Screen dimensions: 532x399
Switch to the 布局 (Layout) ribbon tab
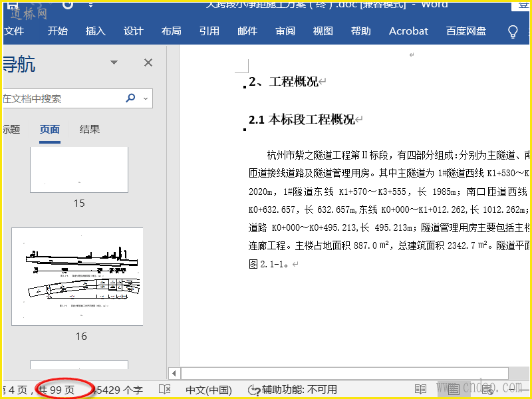pyautogui.click(x=172, y=31)
